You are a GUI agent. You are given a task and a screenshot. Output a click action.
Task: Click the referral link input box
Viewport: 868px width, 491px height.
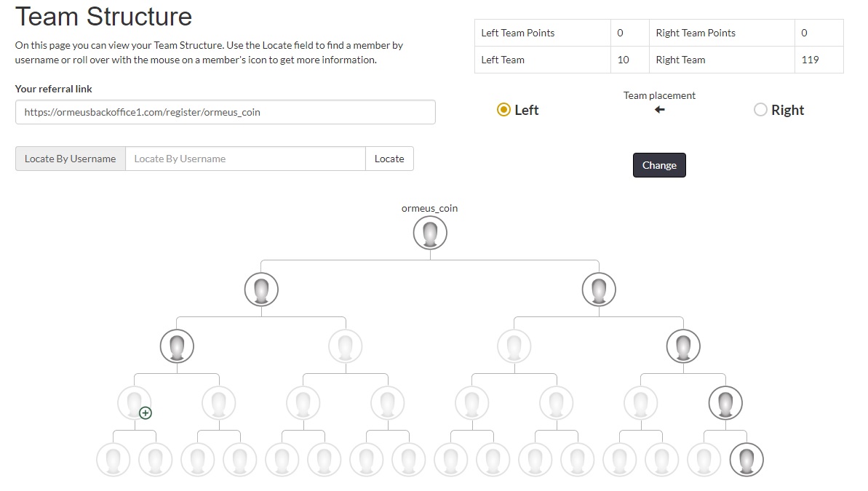(225, 112)
